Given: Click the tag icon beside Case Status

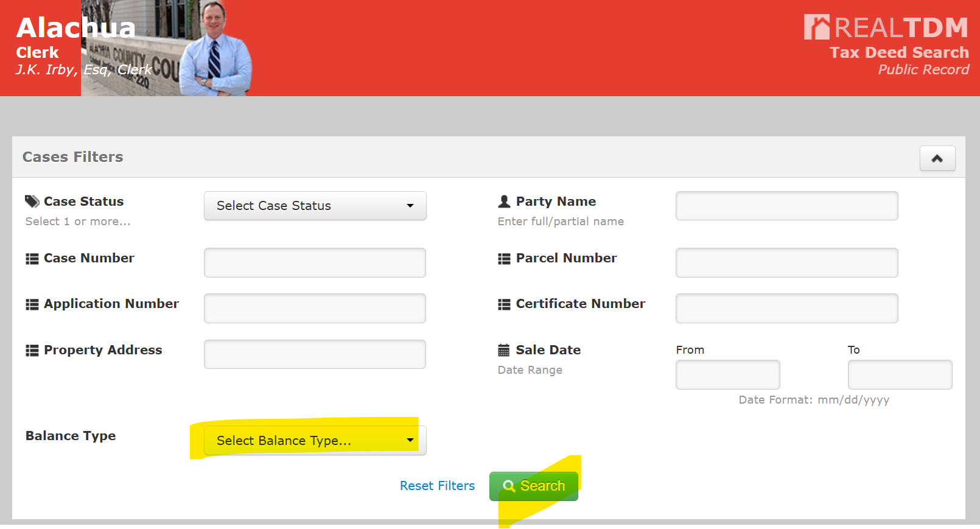Looking at the screenshot, I should (32, 201).
